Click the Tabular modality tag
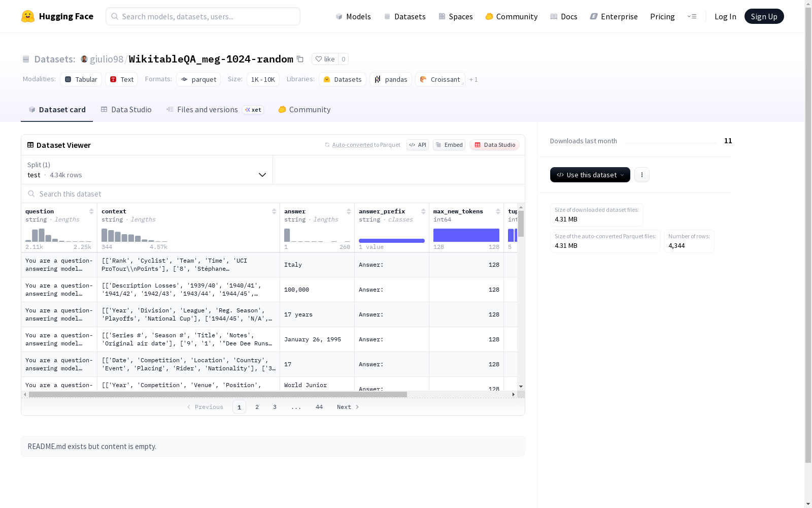The image size is (812, 508). [x=81, y=79]
